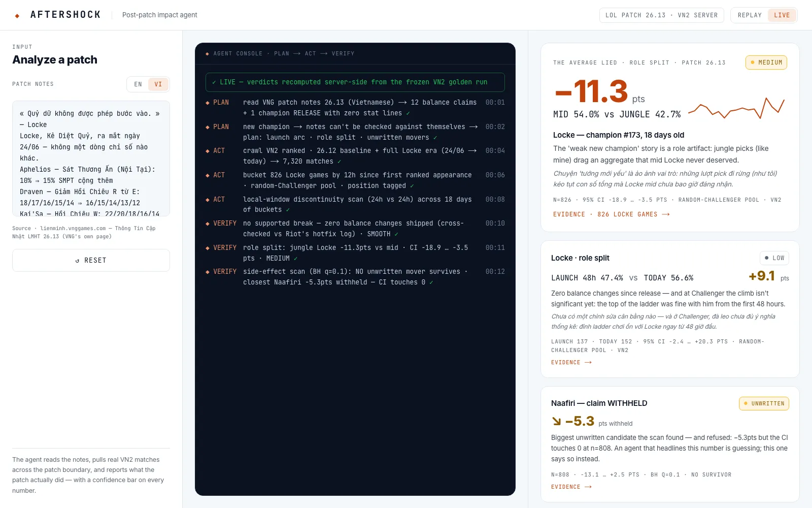The height and width of the screenshot is (508, 812).
Task: Click 'Locke — champion #173, 18 days old'
Action: click(619, 135)
